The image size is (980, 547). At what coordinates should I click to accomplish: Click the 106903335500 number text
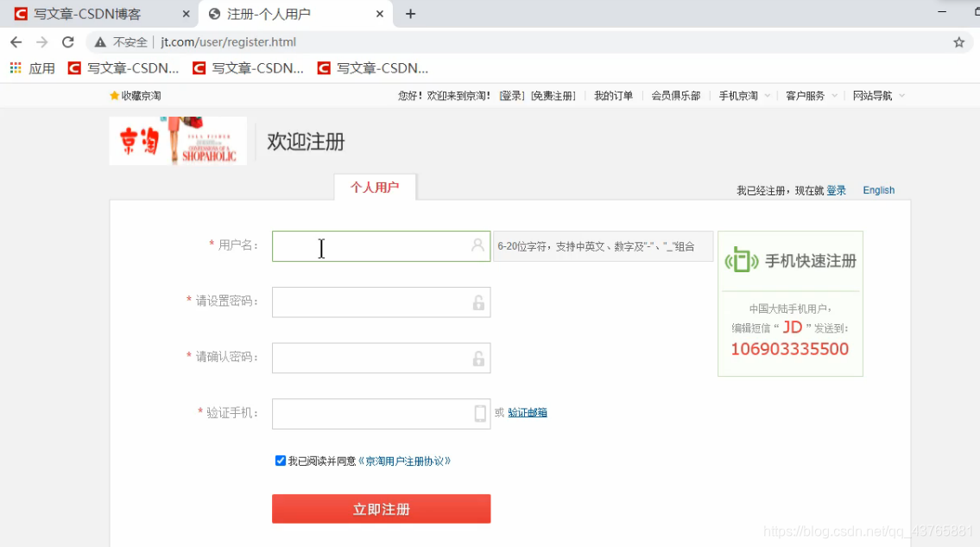click(789, 349)
